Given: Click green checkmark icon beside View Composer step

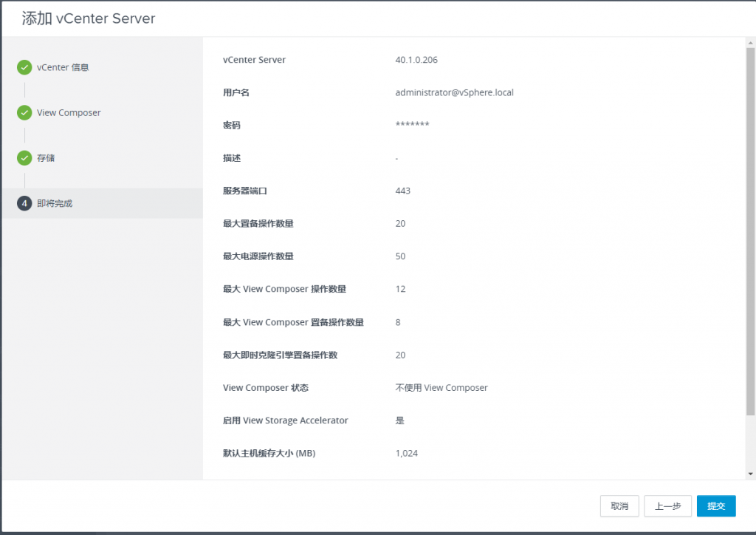Looking at the screenshot, I should point(24,112).
